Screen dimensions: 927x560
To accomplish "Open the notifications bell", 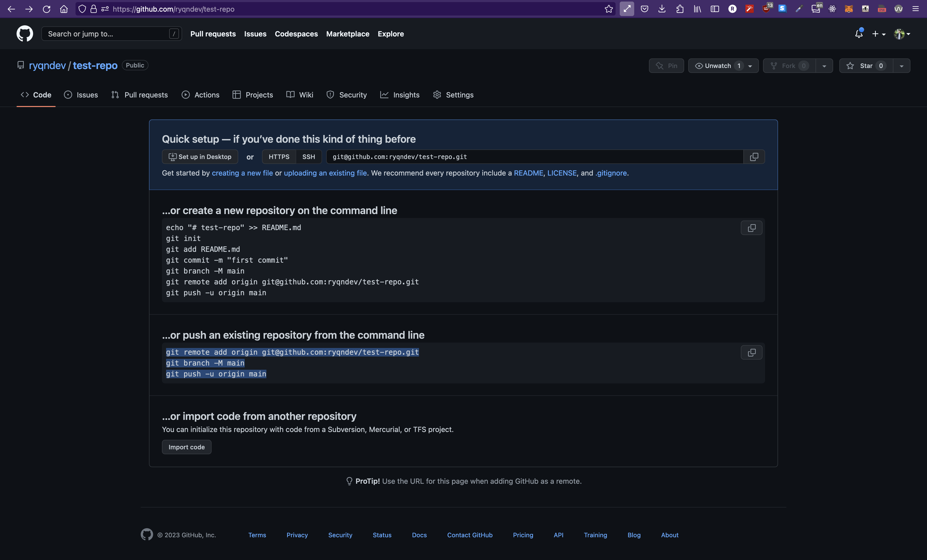I will point(858,34).
